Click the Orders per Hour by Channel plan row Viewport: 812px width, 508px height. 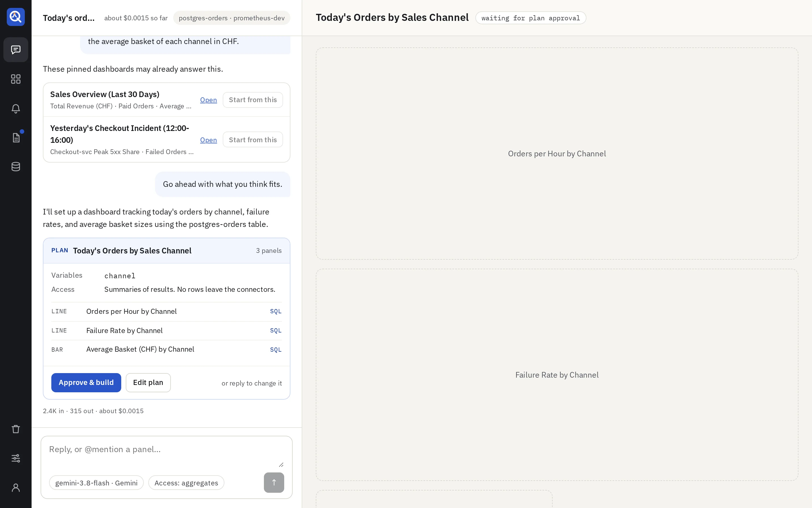tap(166, 312)
